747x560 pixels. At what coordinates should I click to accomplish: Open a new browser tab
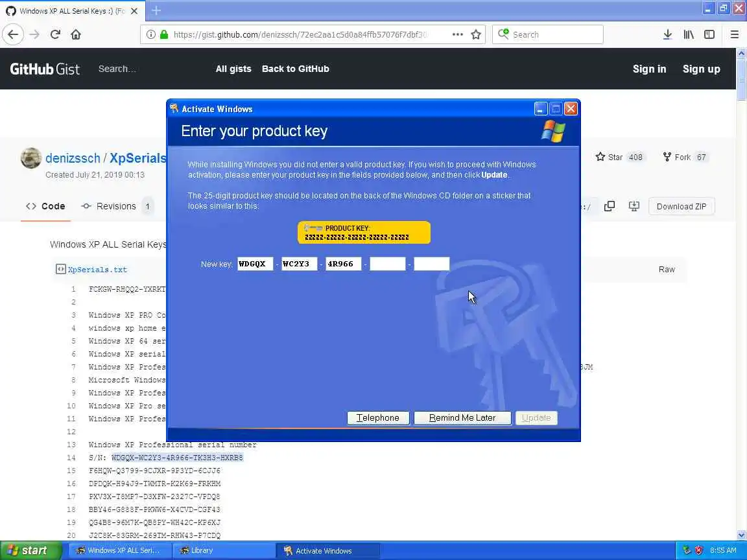coord(156,10)
